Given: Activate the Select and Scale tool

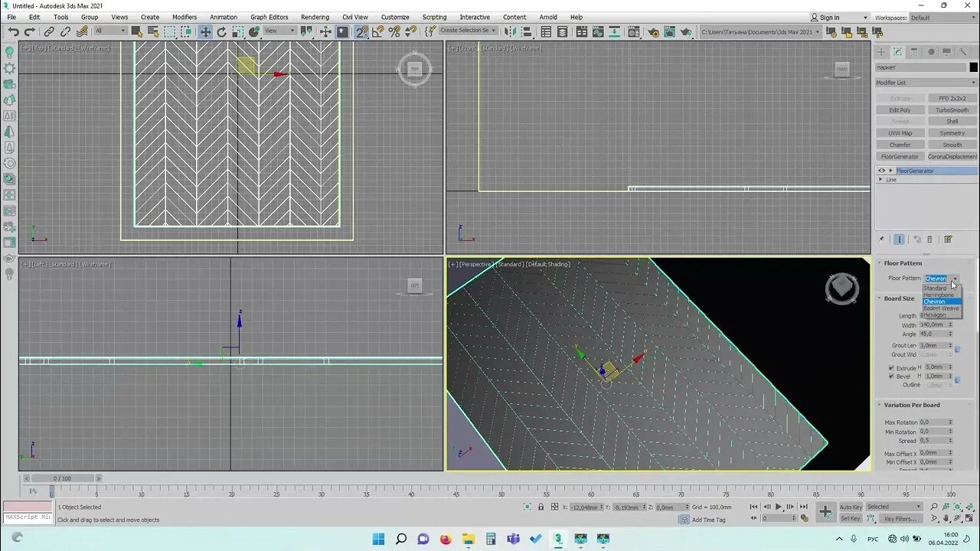Looking at the screenshot, I should [237, 31].
